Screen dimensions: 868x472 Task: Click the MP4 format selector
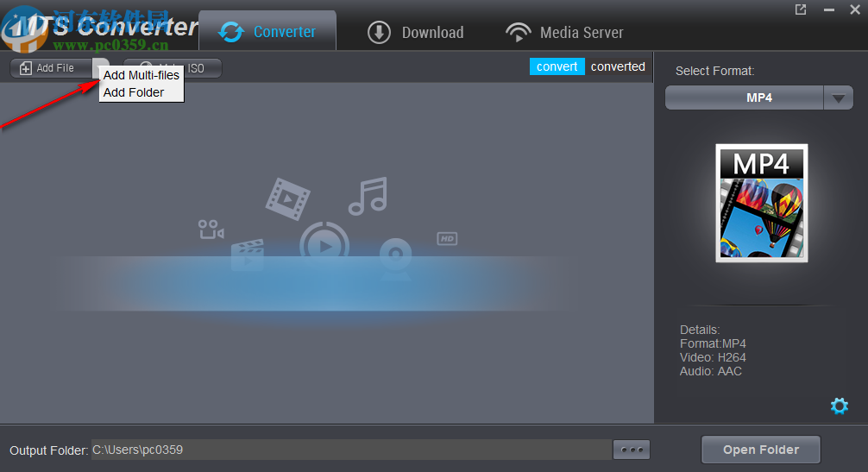coord(745,98)
